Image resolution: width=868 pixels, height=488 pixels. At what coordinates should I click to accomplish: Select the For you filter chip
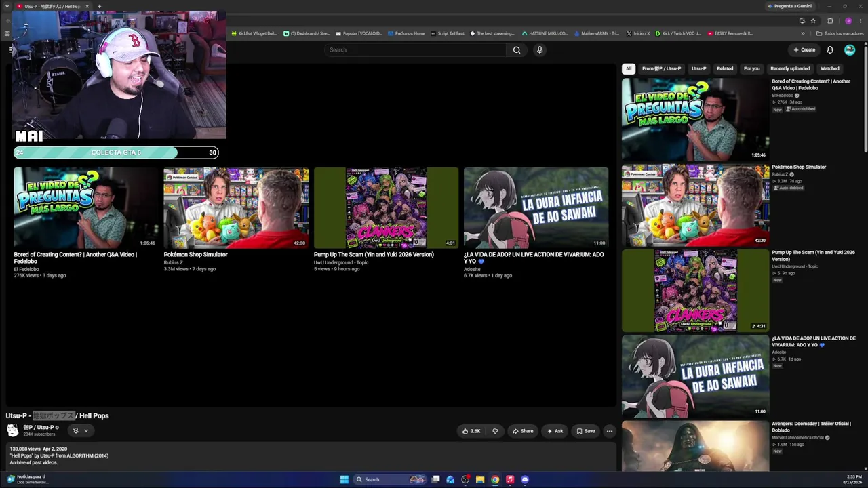tap(751, 68)
